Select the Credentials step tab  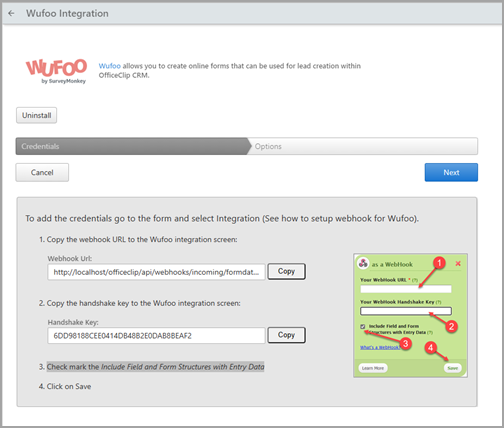[132, 146]
